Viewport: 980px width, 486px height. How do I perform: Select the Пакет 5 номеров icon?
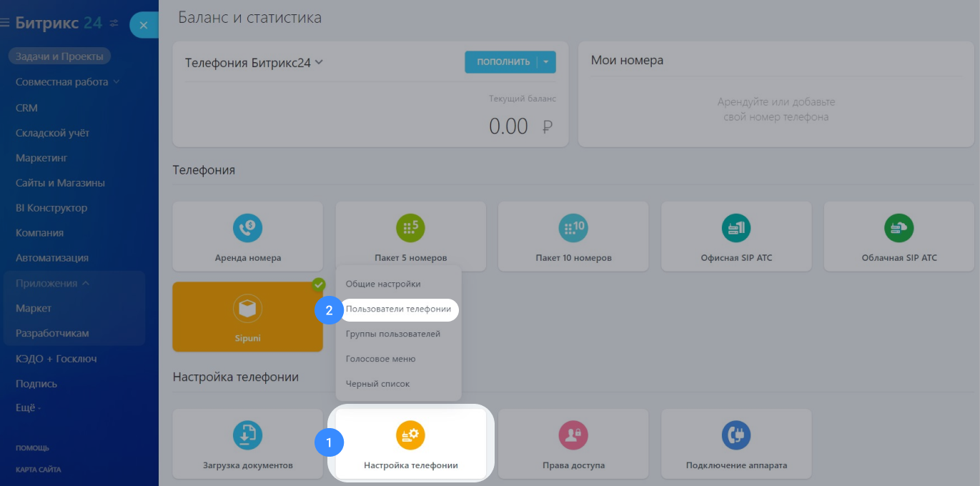point(410,228)
